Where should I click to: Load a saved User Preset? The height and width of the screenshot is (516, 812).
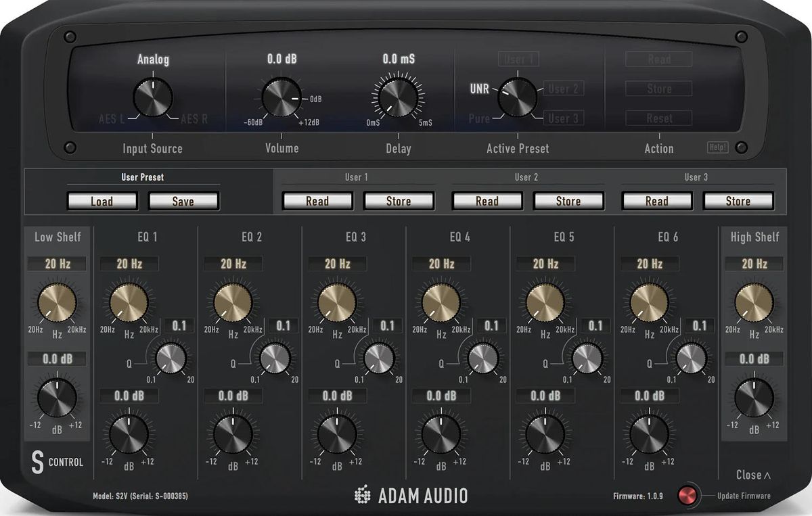coord(102,201)
